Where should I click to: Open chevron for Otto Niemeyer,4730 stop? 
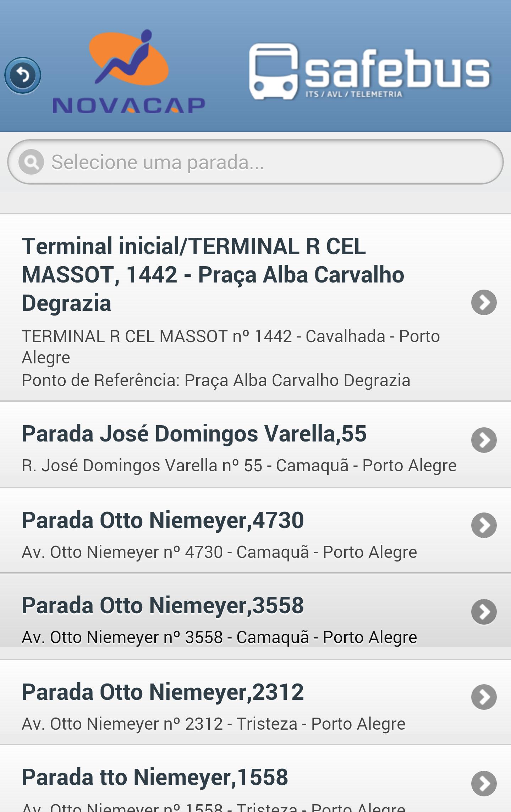(x=484, y=525)
